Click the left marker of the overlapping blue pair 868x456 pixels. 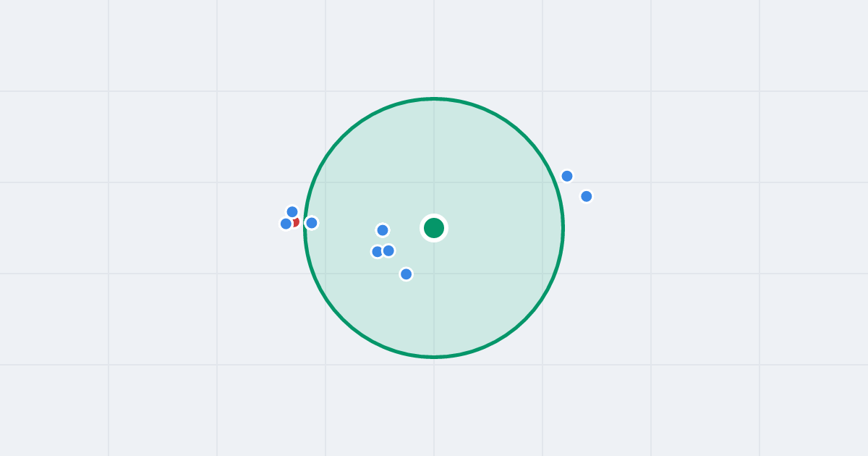point(377,252)
